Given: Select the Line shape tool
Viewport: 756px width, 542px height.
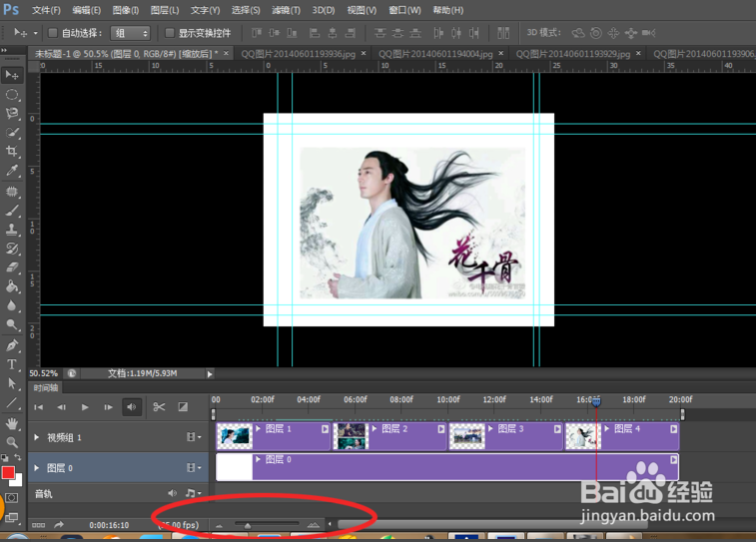Looking at the screenshot, I should [12, 403].
